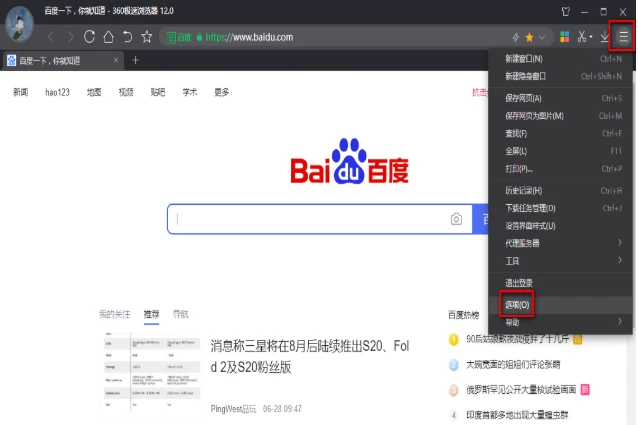Open downloads arrow icon in toolbar
Screen dimensions: 638x425
coord(605,37)
